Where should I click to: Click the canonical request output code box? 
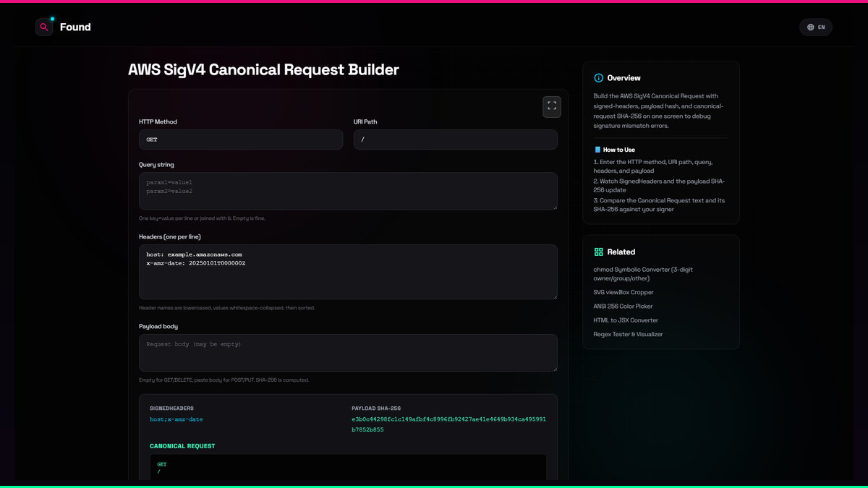[348, 467]
